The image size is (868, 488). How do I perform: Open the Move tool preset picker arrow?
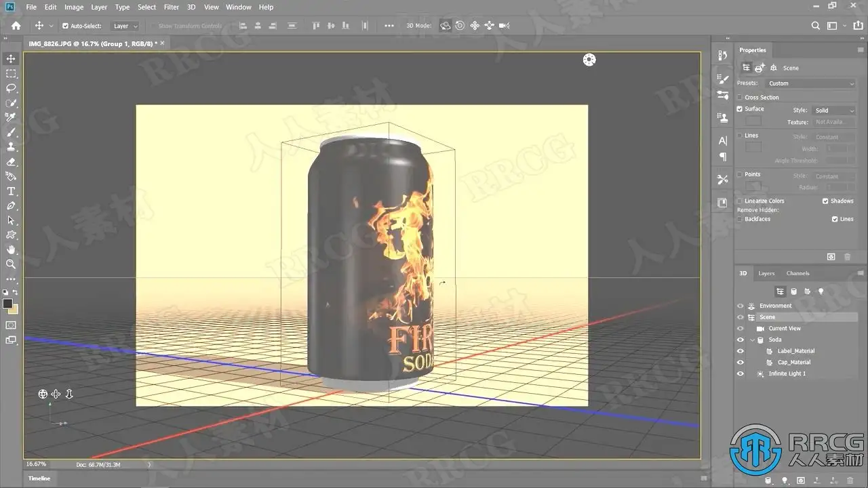point(51,26)
